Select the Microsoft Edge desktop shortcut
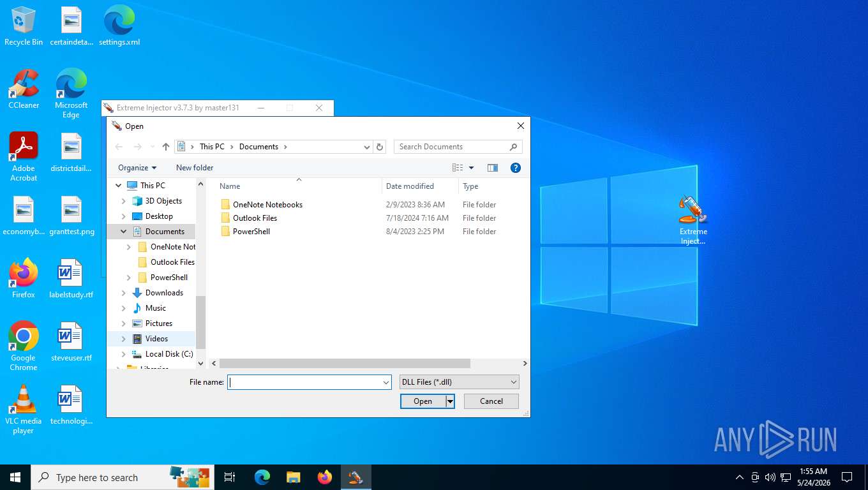Image resolution: width=868 pixels, height=490 pixels. point(71,94)
